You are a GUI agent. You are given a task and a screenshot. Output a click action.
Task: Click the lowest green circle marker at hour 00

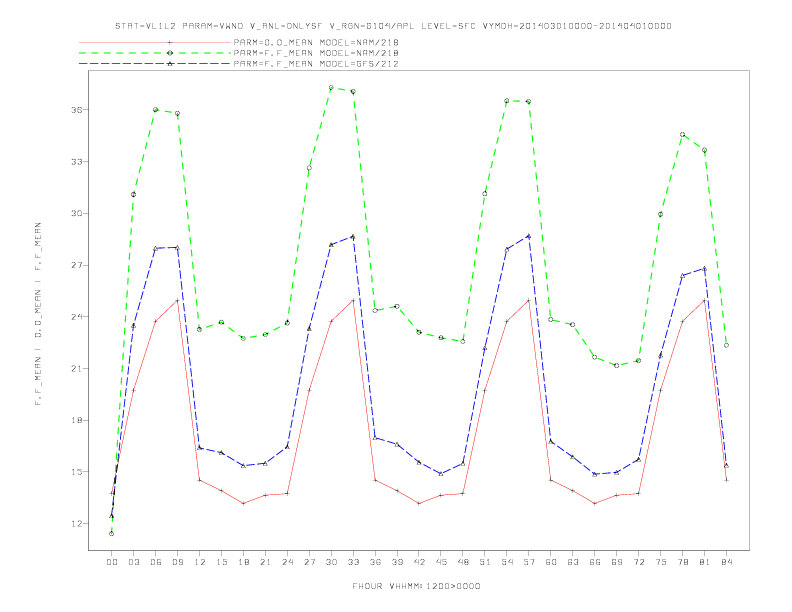[112, 533]
